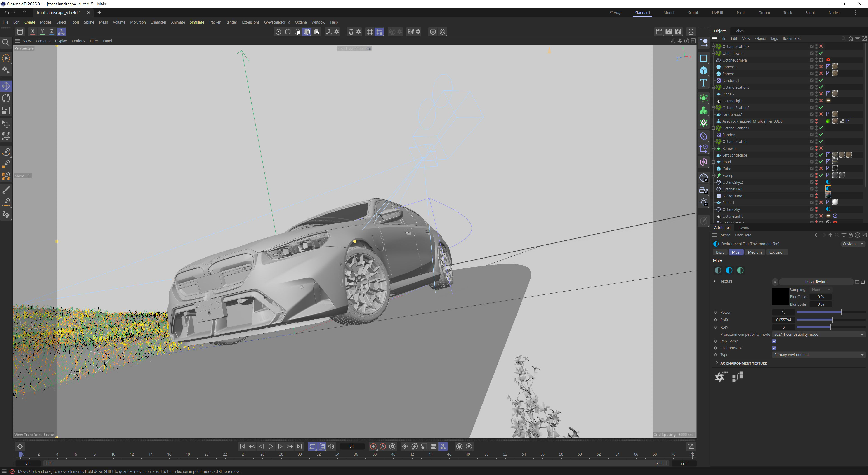Image resolution: width=868 pixels, height=475 pixels.
Task: Select the Left Landscape object
Action: 735,155
